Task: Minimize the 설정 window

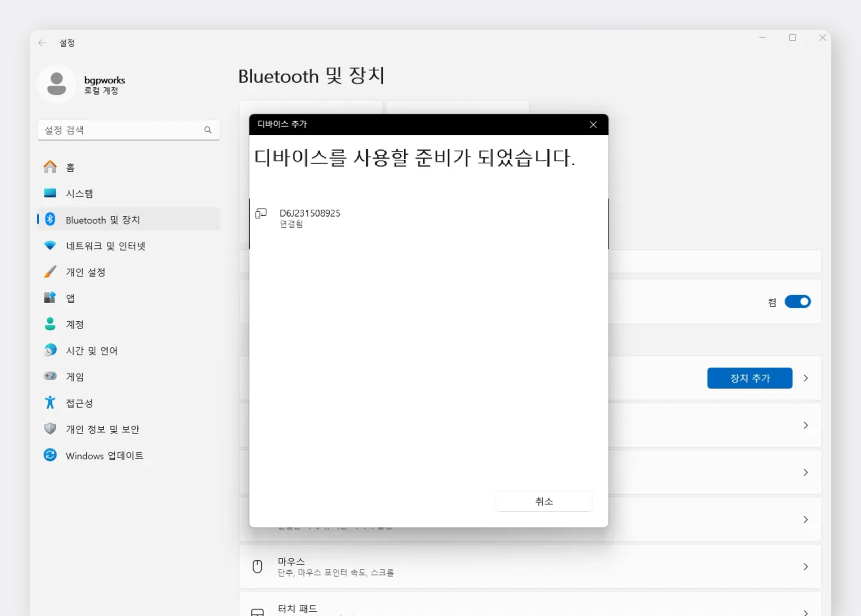Action: point(762,38)
